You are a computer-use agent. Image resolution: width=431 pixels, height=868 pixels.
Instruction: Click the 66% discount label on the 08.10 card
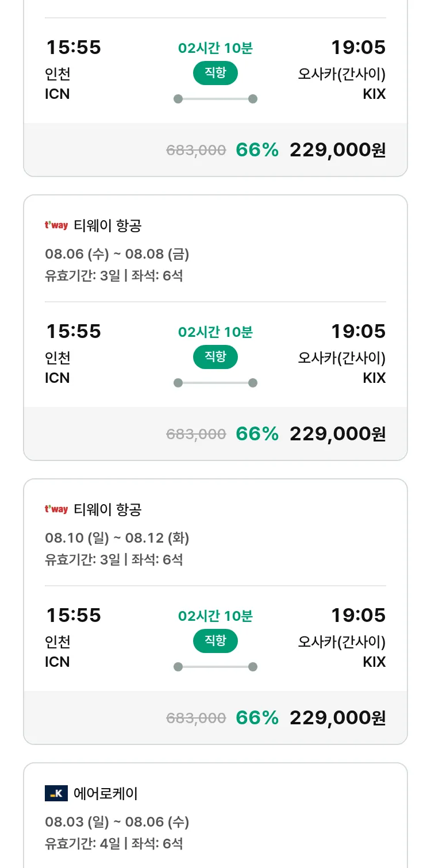pos(257,718)
